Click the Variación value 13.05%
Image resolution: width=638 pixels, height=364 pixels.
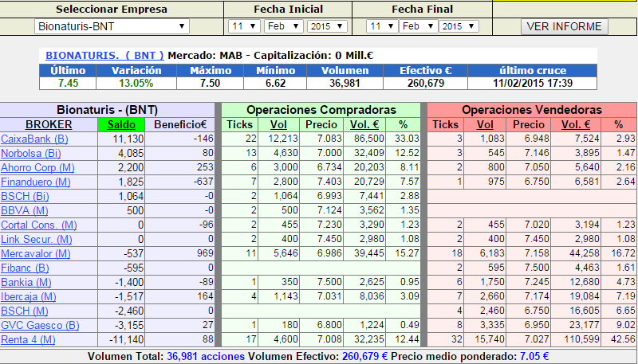click(x=136, y=84)
